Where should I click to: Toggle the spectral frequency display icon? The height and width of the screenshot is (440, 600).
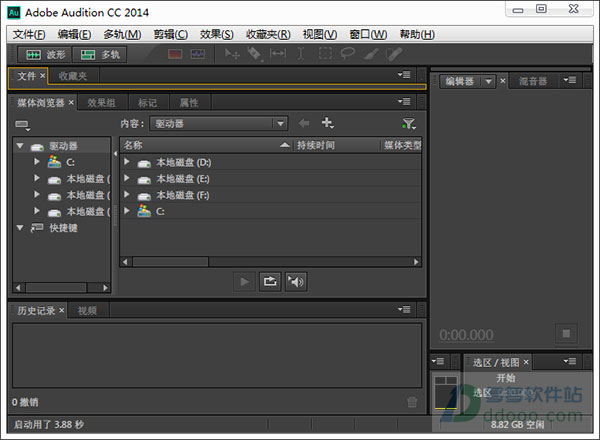click(175, 54)
